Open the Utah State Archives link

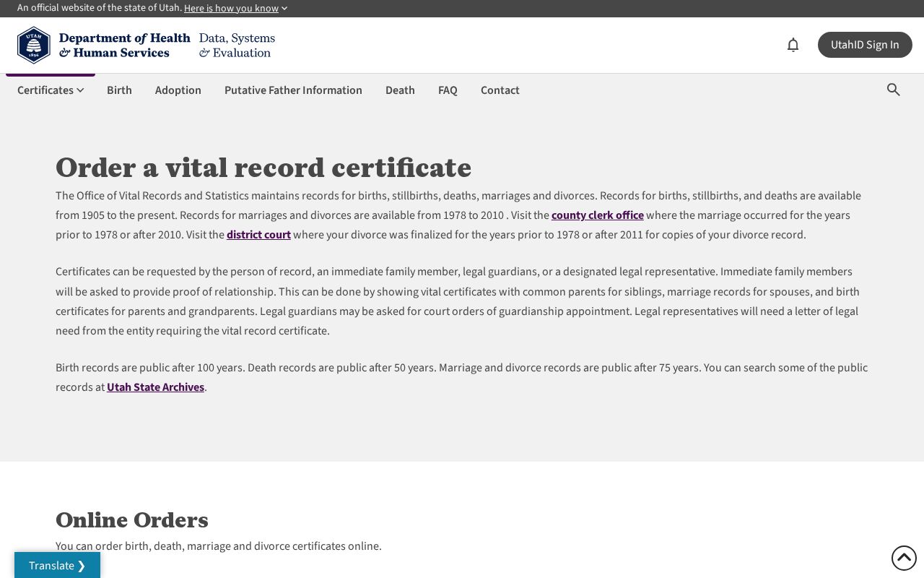pyautogui.click(x=155, y=387)
